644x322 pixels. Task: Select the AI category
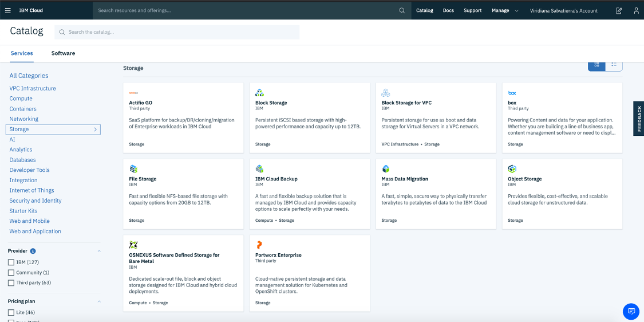[x=13, y=139]
